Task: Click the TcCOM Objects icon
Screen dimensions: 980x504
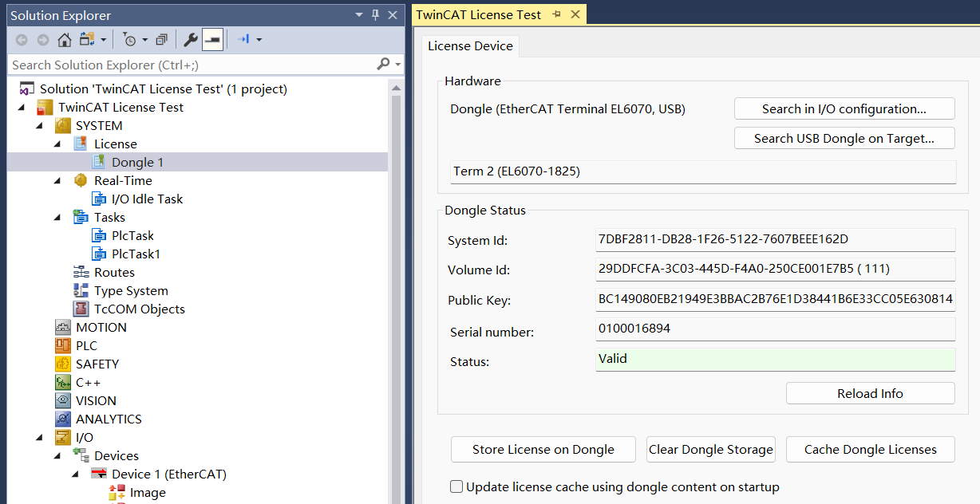Action: (x=81, y=309)
